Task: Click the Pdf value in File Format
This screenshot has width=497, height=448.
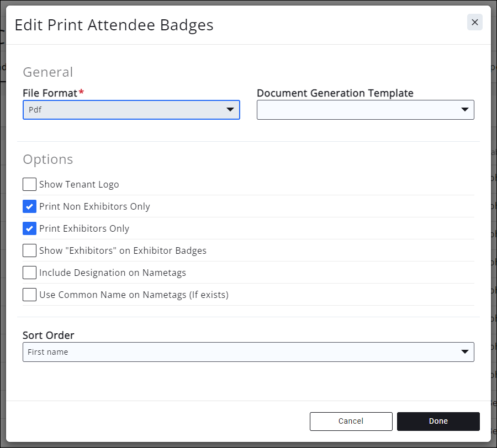Action: coord(35,110)
